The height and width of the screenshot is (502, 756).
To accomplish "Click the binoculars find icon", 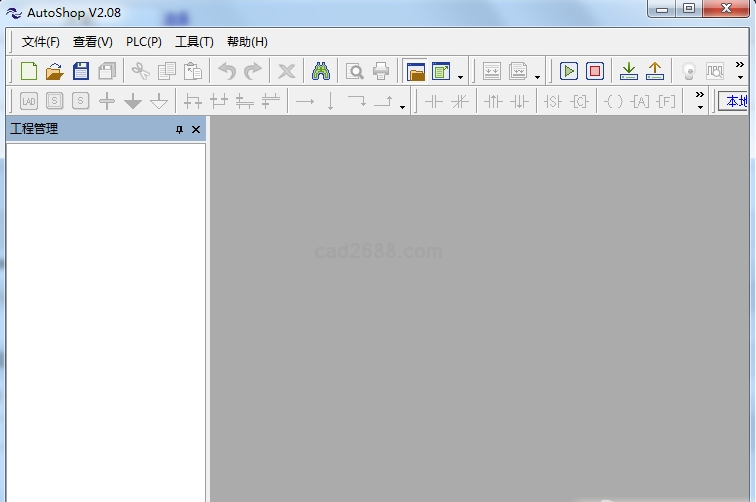I will [x=320, y=71].
